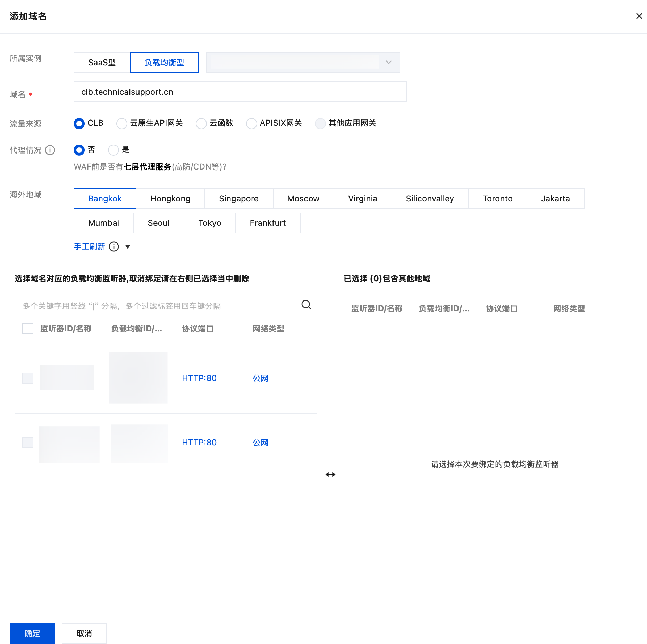This screenshot has height=644, width=647.
Task: Select the Virginia region
Action: (363, 199)
